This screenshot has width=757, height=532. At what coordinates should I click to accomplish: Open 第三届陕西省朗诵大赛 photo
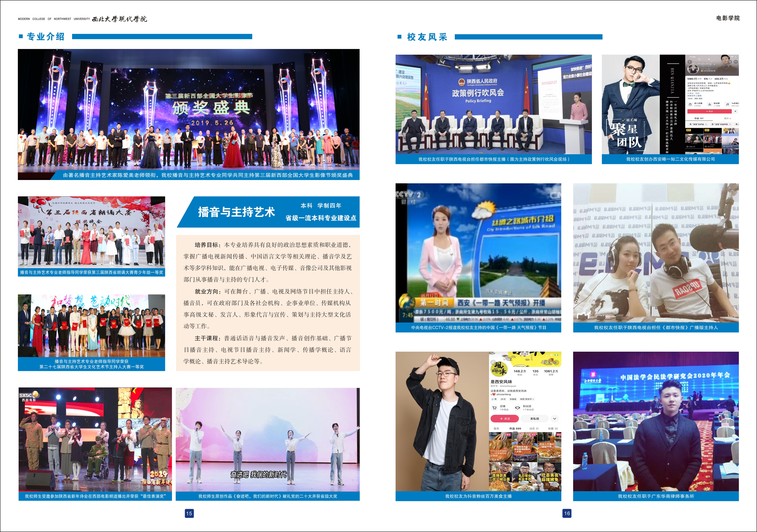point(91,232)
